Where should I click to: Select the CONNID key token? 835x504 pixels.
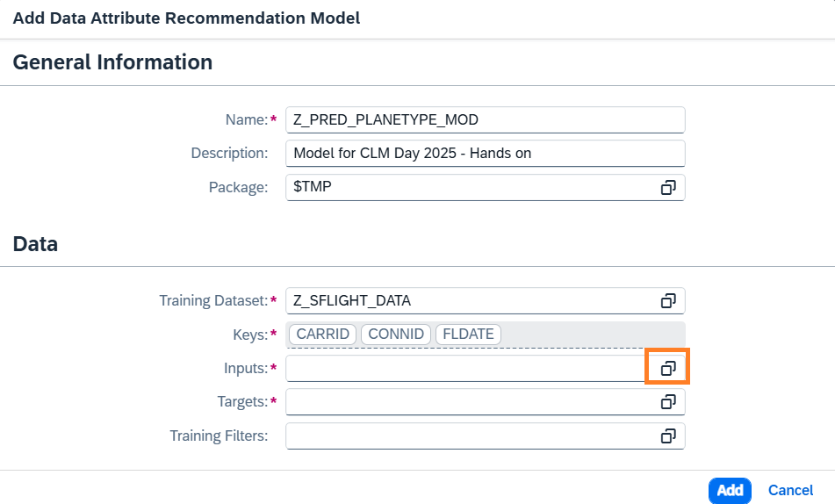click(x=395, y=335)
